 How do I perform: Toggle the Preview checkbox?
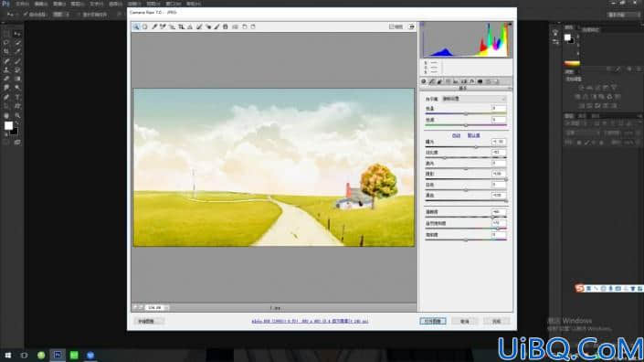[396, 27]
